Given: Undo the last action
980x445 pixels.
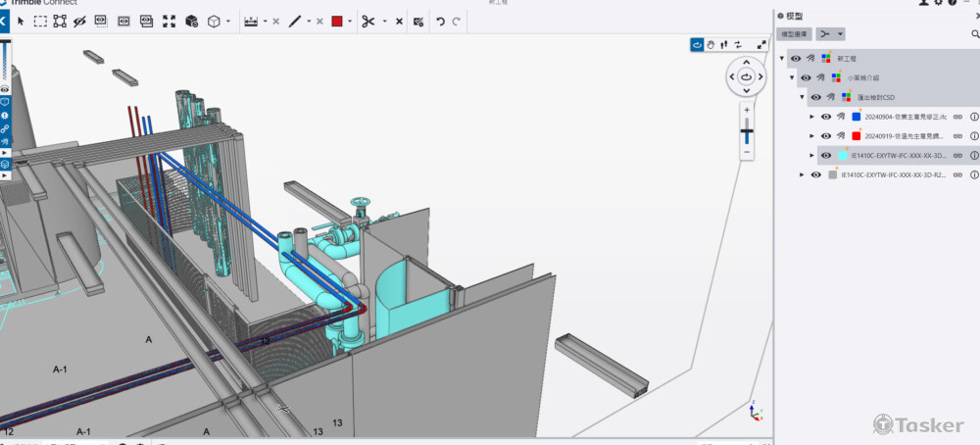Looking at the screenshot, I should point(440,21).
